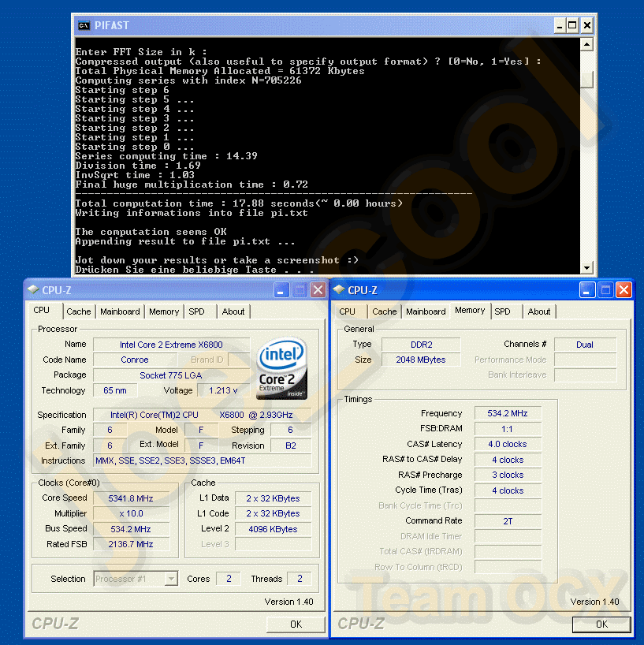
Task: Click the memory Type value DDR2
Action: [421, 345]
